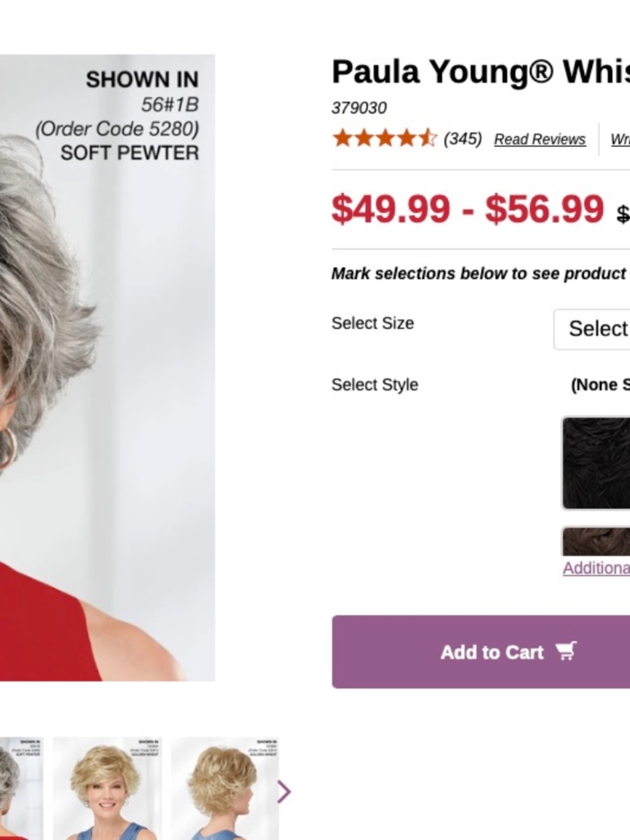Image resolution: width=630 pixels, height=840 pixels.
Task: Click the main Soft Pewter wig photo
Action: (107, 367)
